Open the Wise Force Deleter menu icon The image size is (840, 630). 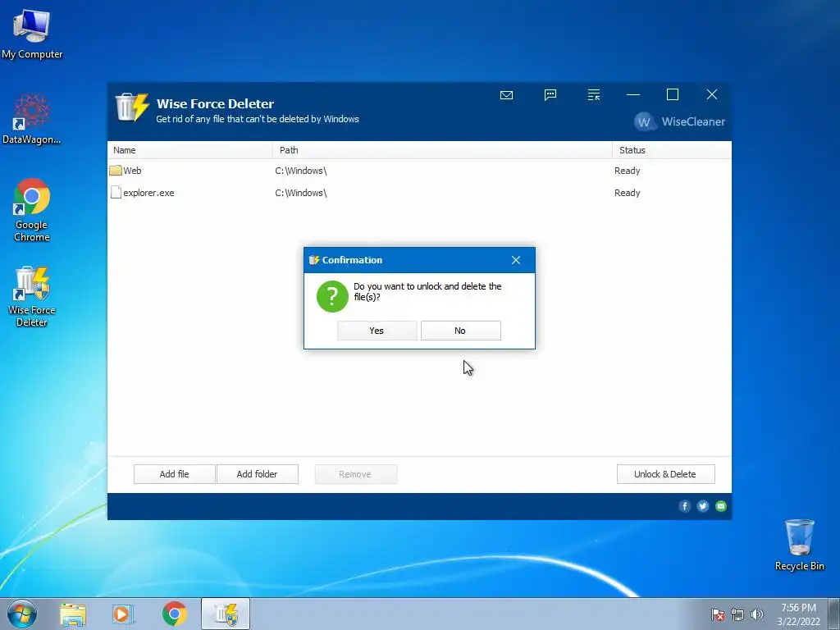tap(594, 95)
